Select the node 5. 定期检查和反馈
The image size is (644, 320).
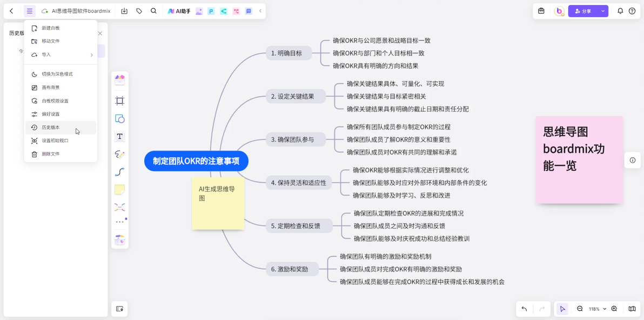(299, 226)
